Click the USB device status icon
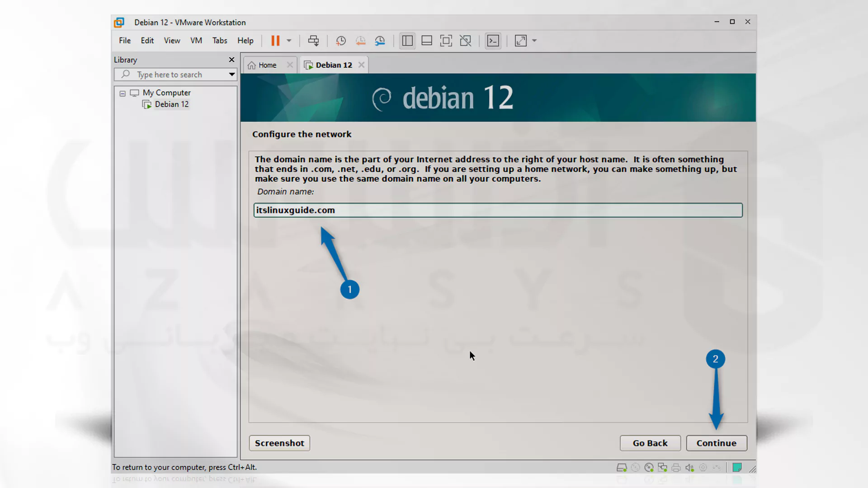The width and height of the screenshot is (868, 488). tap(717, 468)
